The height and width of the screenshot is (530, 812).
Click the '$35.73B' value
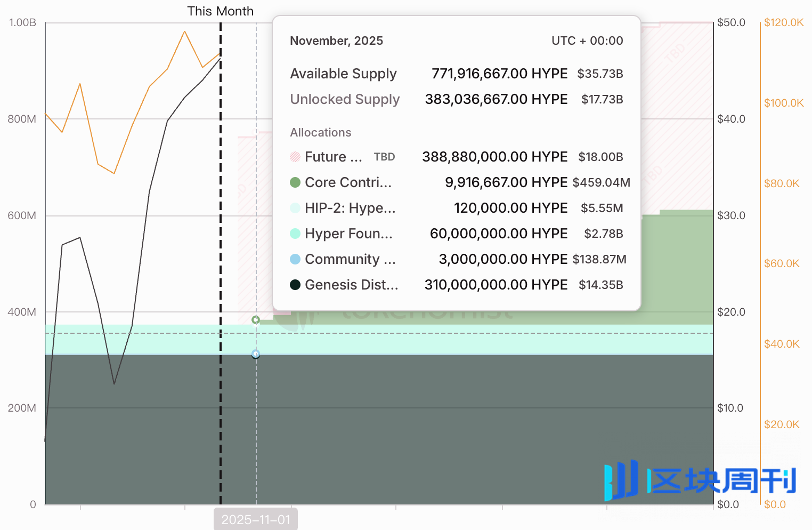click(x=600, y=74)
